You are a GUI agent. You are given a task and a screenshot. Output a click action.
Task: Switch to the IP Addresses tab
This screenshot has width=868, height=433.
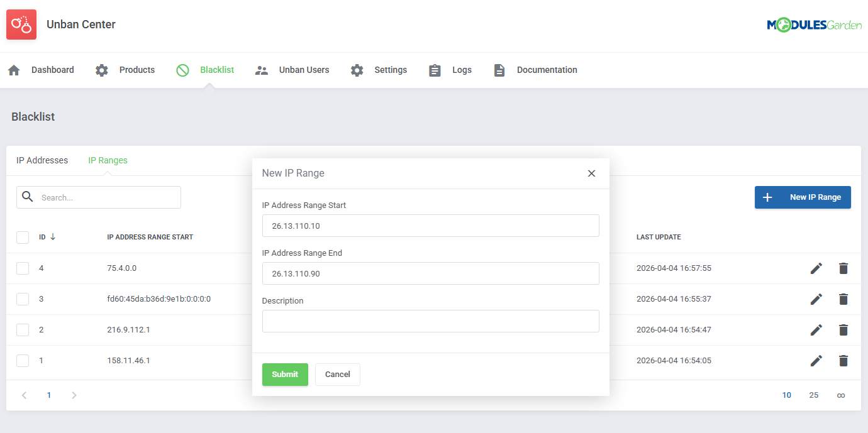42,160
